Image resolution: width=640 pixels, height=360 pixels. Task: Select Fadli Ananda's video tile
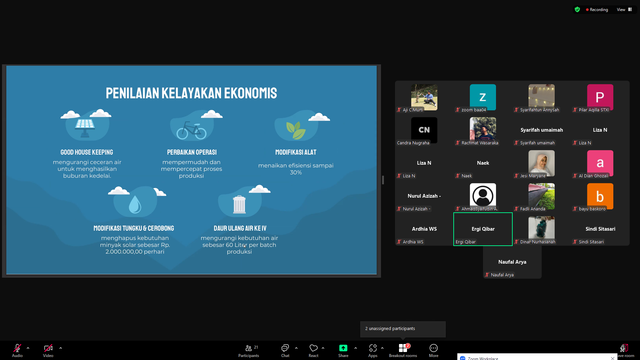click(x=542, y=196)
